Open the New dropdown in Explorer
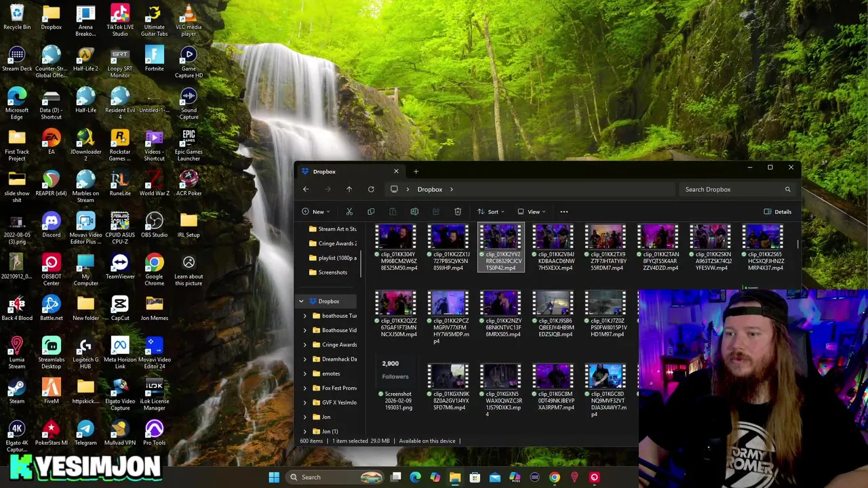Viewport: 868px width, 488px height. [317, 211]
